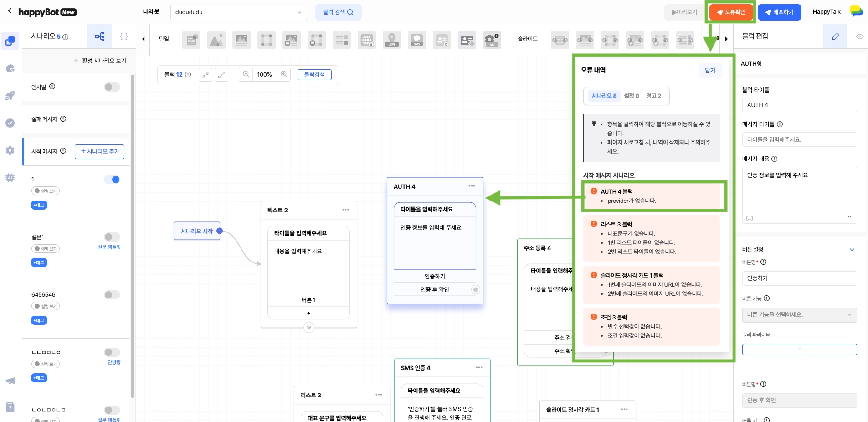Switch to the 시나리오 8 error tab
868x422 pixels.
point(604,96)
